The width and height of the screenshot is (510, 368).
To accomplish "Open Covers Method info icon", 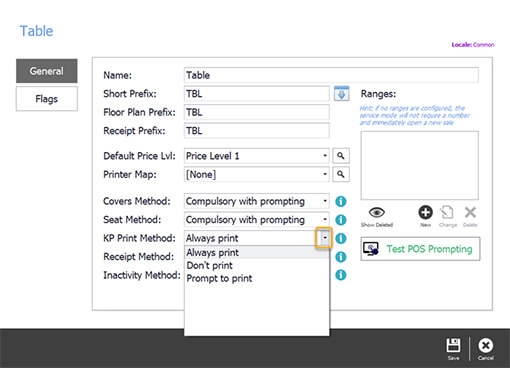I will [x=340, y=201].
